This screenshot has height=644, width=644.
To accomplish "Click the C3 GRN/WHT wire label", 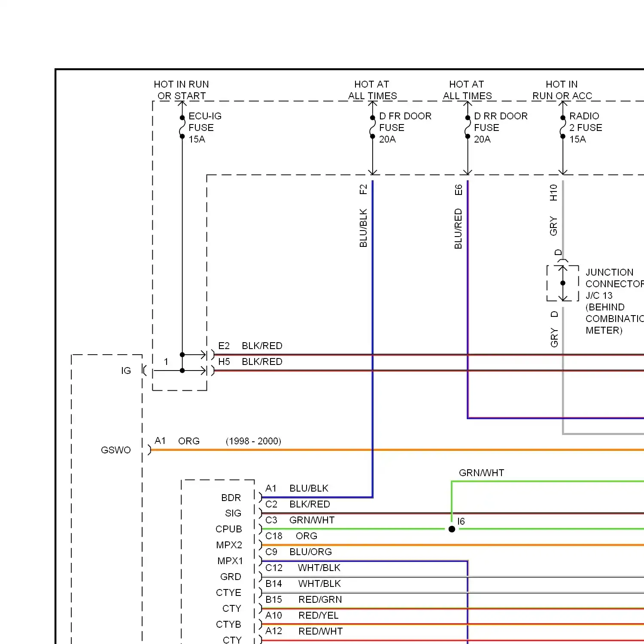I will (300, 520).
